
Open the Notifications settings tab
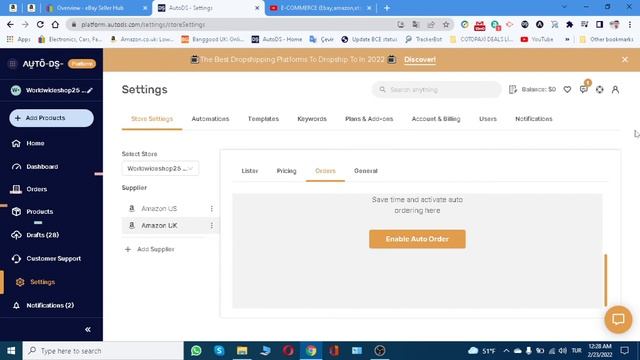[533, 119]
